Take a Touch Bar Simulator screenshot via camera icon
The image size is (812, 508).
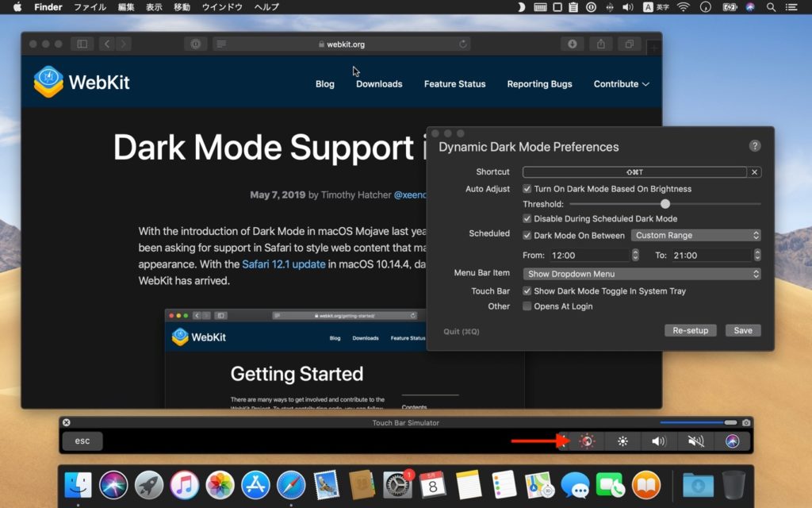coord(746,422)
